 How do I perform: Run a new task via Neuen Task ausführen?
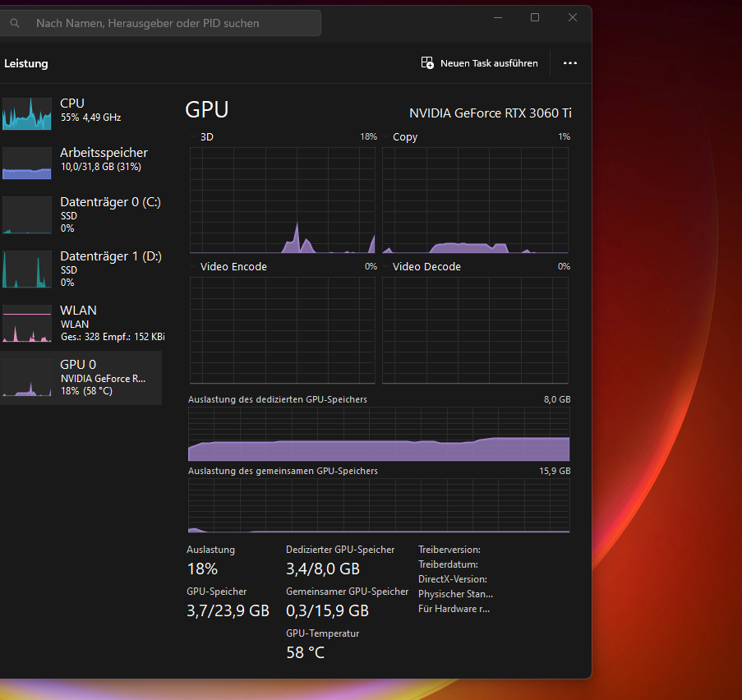(x=479, y=63)
